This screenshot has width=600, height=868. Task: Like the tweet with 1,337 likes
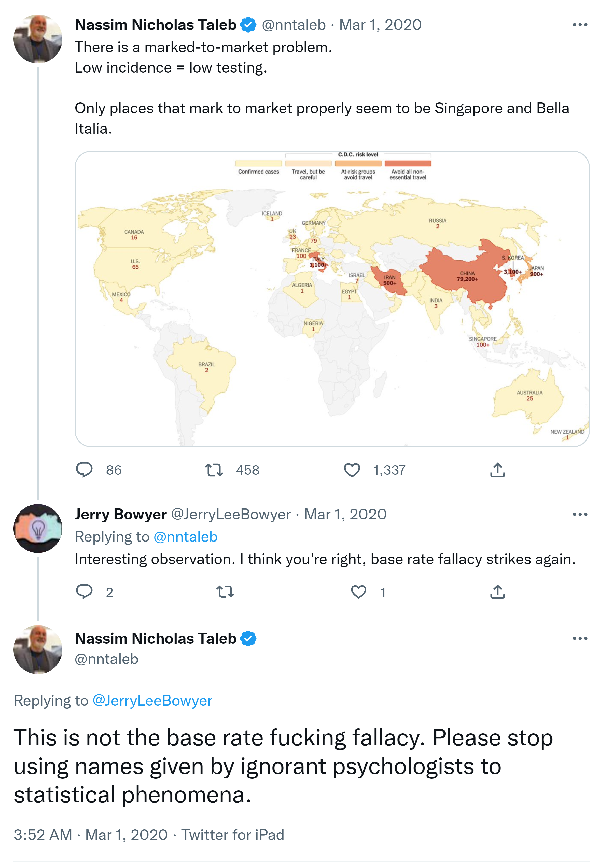tap(352, 470)
